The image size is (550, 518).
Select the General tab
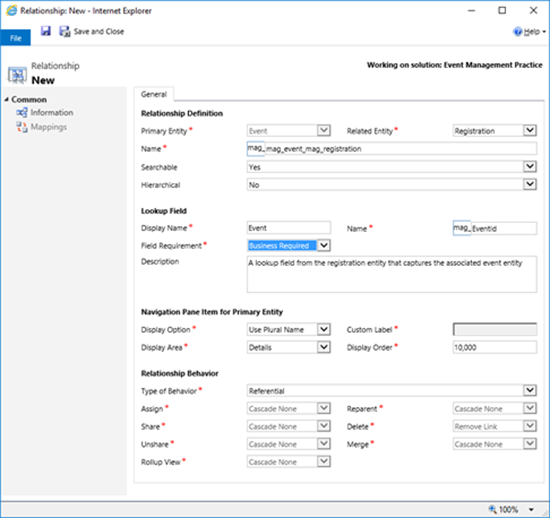(x=154, y=94)
